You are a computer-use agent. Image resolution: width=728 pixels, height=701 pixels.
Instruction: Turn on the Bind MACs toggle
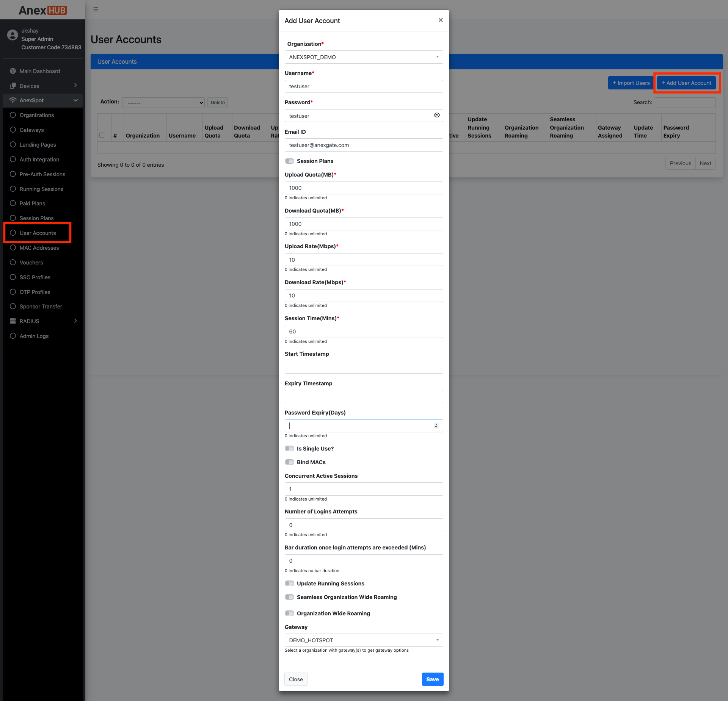[x=290, y=462]
